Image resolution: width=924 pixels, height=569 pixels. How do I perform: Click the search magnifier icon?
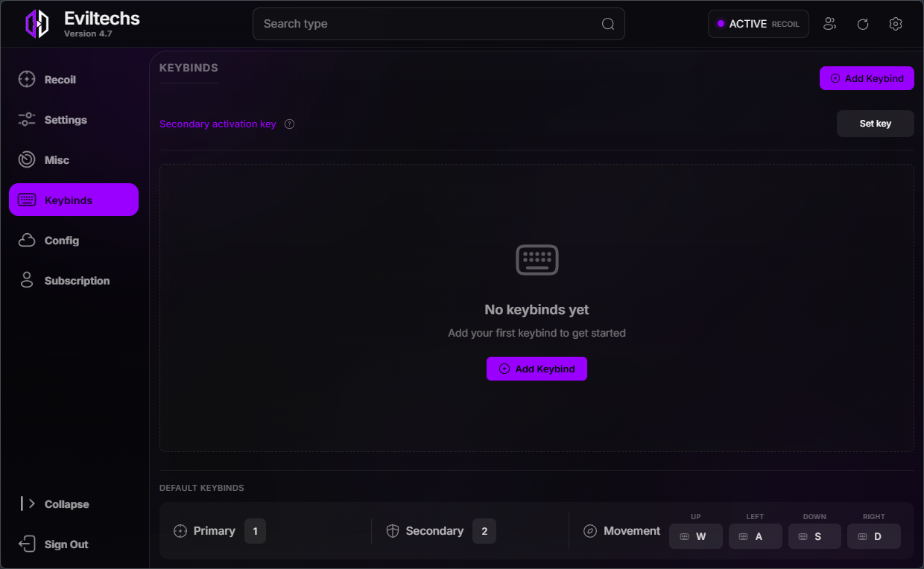coord(608,24)
